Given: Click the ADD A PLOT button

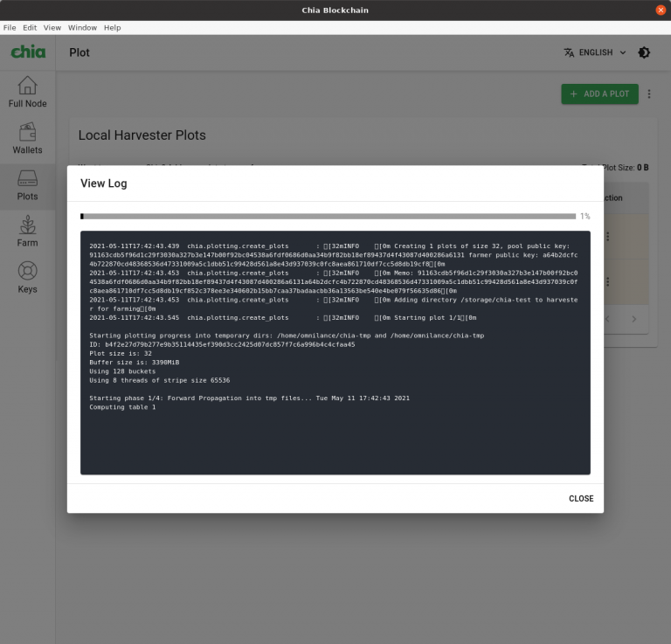Looking at the screenshot, I should pos(599,93).
